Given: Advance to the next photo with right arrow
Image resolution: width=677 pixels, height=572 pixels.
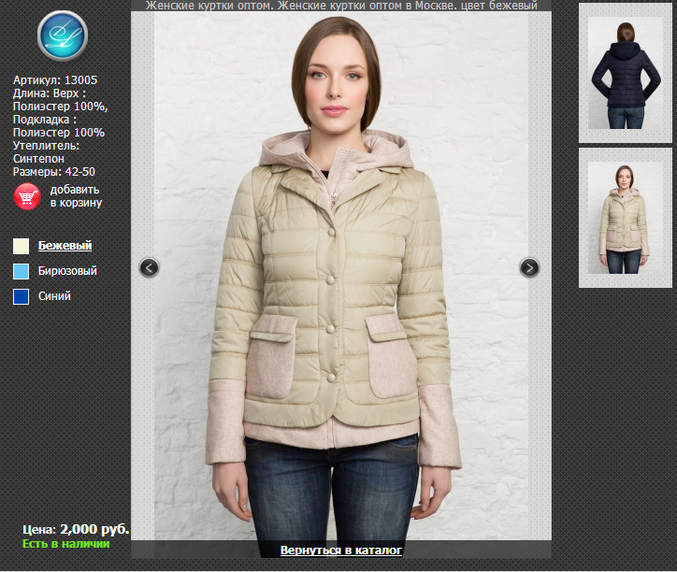Looking at the screenshot, I should tap(530, 267).
